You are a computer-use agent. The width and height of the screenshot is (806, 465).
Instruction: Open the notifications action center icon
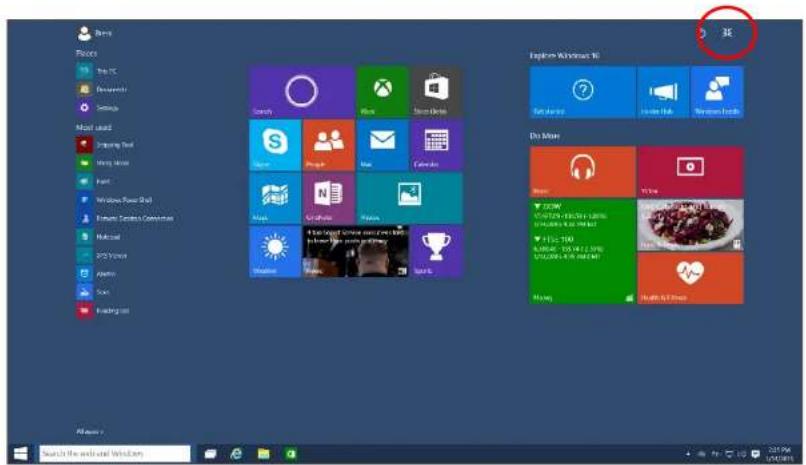(x=756, y=454)
